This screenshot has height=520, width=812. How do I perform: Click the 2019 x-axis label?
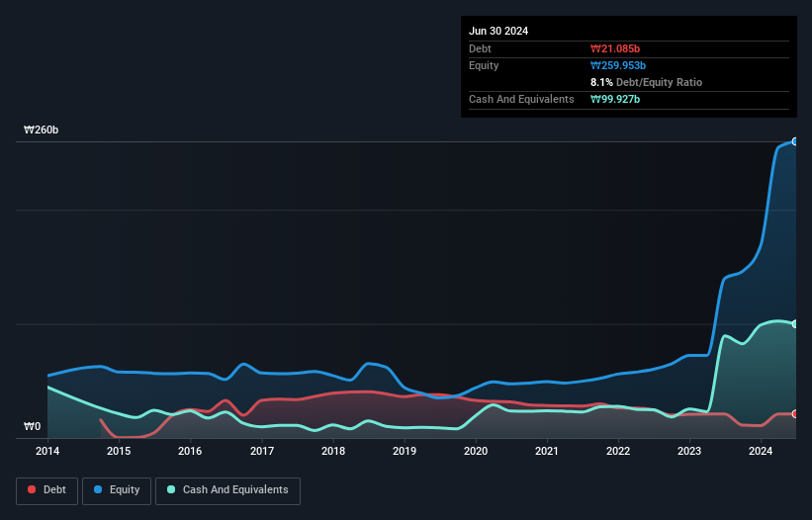point(405,451)
